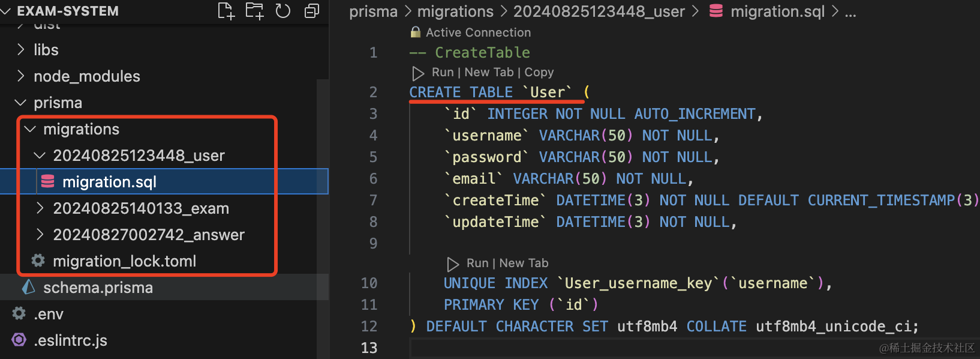Image resolution: width=980 pixels, height=359 pixels.
Task: Click the database icon in the breadcrumb
Action: point(716,11)
